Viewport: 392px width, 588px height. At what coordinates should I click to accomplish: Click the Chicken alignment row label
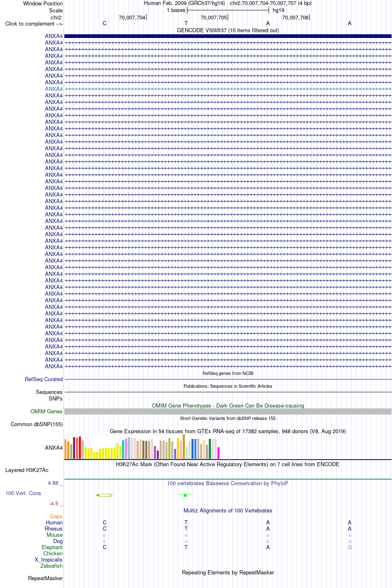pos(53,554)
